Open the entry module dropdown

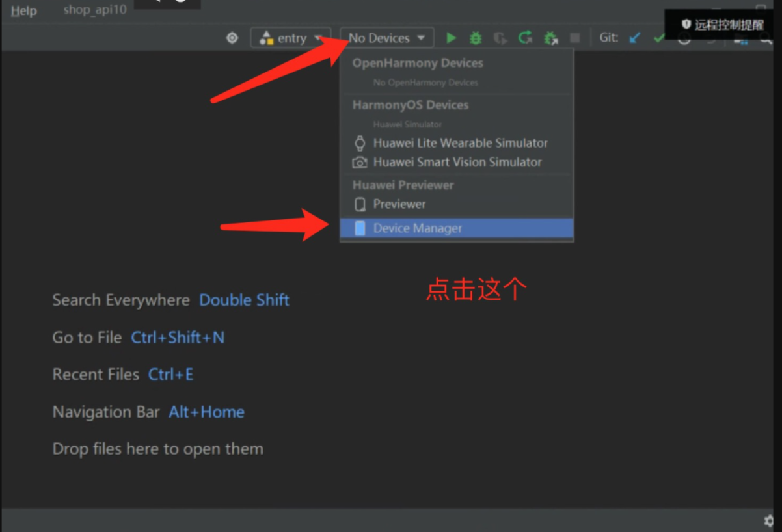point(291,38)
